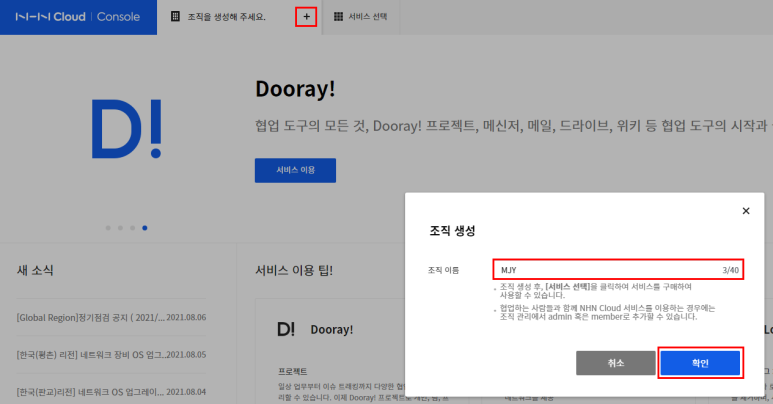Select the fourth active carousel dot
The image size is (773, 404).
[144, 228]
